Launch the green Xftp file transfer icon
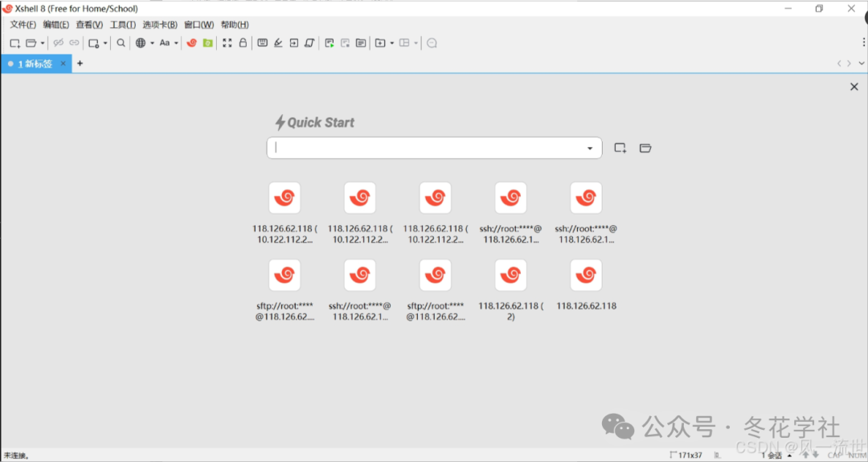This screenshot has width=868, height=462. (207, 43)
